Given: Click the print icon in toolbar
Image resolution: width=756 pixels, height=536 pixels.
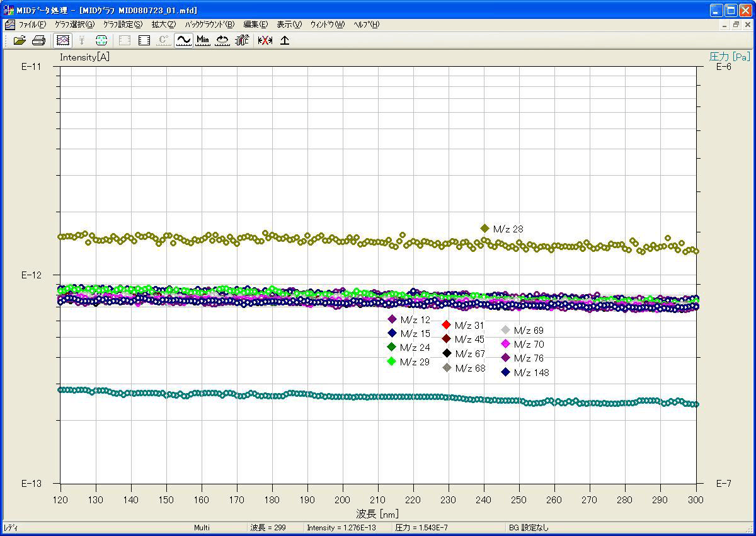Looking at the screenshot, I should [38, 40].
